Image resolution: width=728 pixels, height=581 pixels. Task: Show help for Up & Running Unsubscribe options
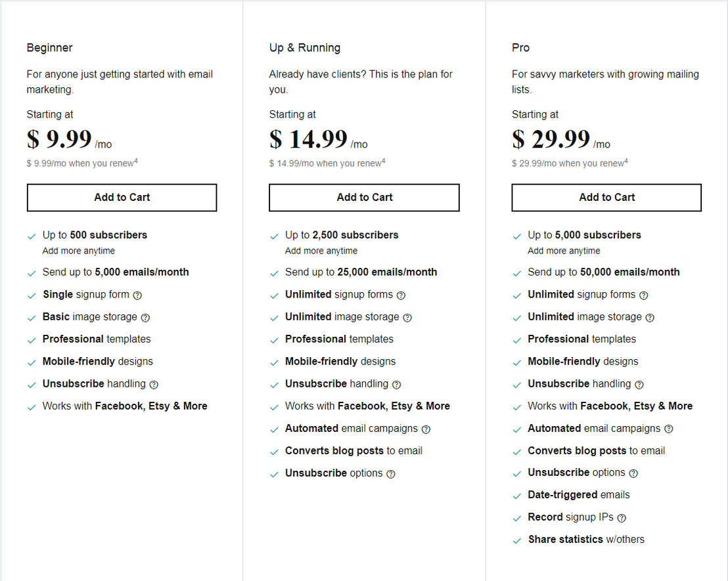(391, 474)
